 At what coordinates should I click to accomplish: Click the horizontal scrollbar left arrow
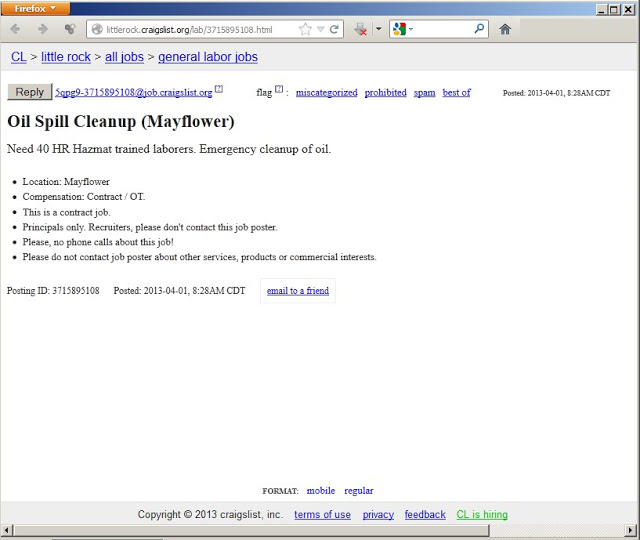click(7, 531)
